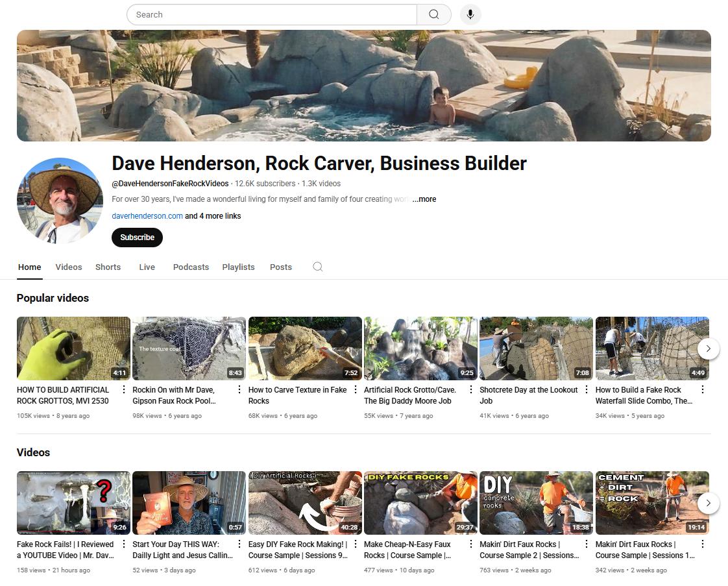Screen dimensions: 728x586
Task: Click into the Search input field
Action: point(273,14)
